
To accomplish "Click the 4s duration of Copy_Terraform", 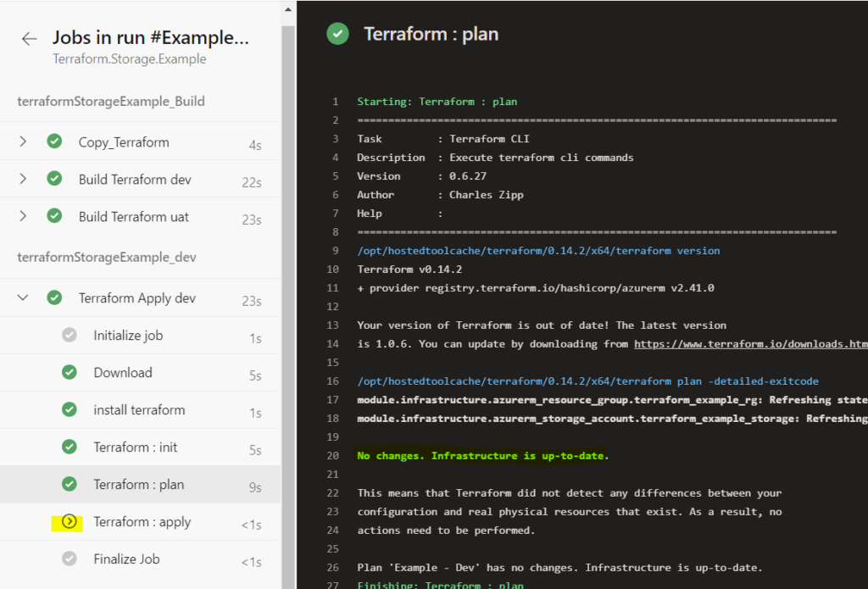I will tap(254, 145).
